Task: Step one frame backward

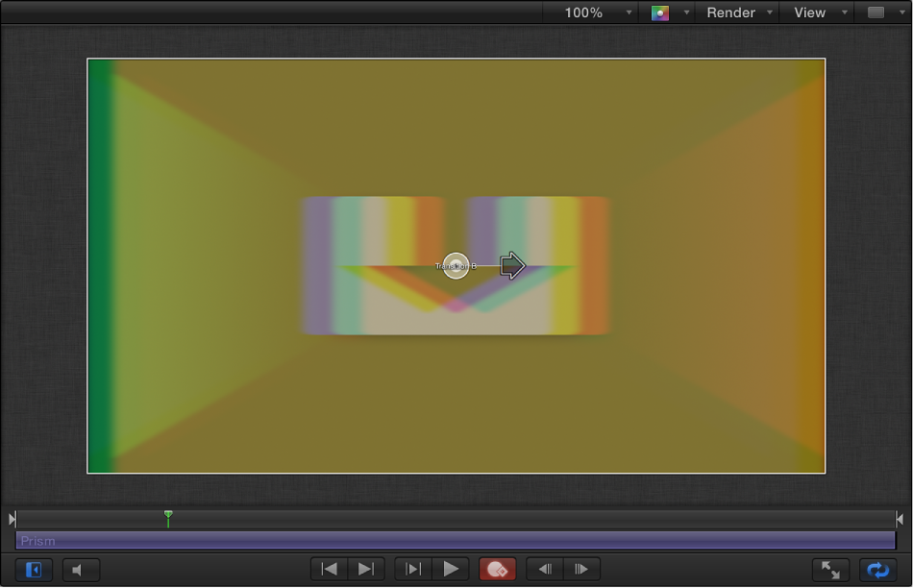Action: (x=546, y=569)
